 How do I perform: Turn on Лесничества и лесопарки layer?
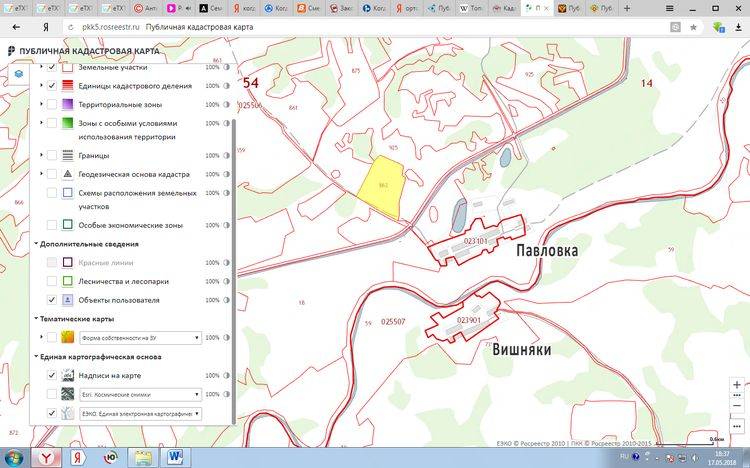click(x=52, y=282)
